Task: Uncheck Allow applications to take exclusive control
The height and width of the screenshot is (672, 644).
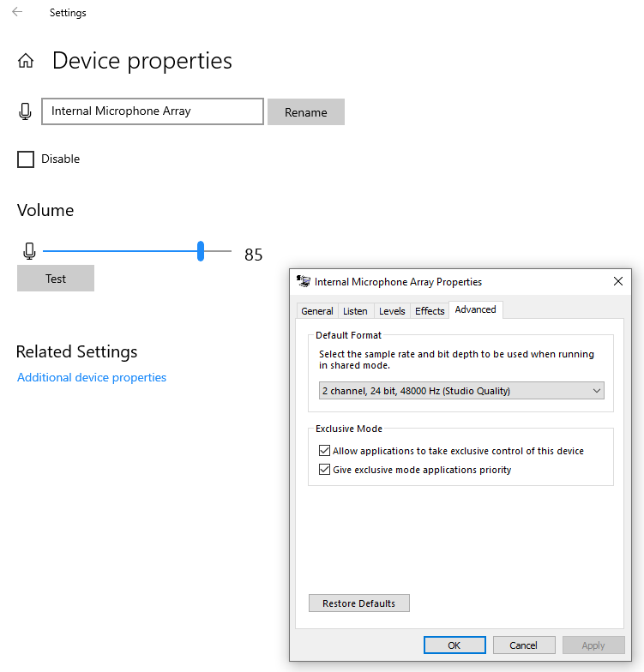Action: (324, 451)
